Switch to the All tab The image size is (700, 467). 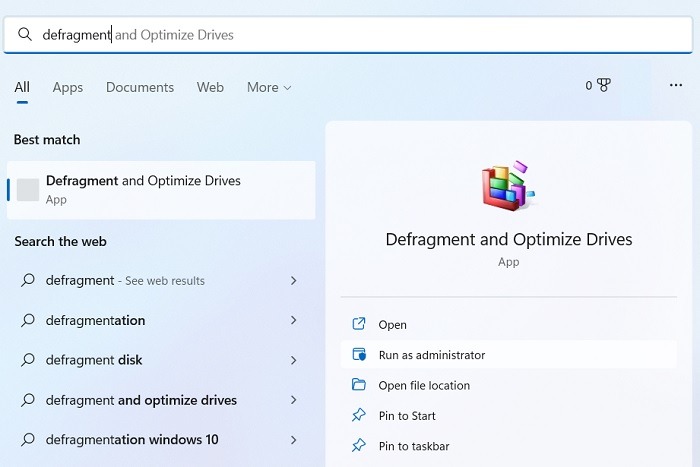[x=22, y=87]
